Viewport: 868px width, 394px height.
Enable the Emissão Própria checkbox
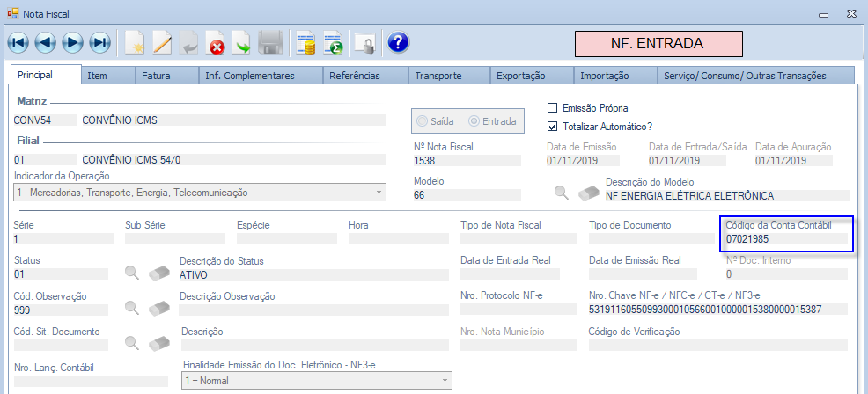coord(553,108)
